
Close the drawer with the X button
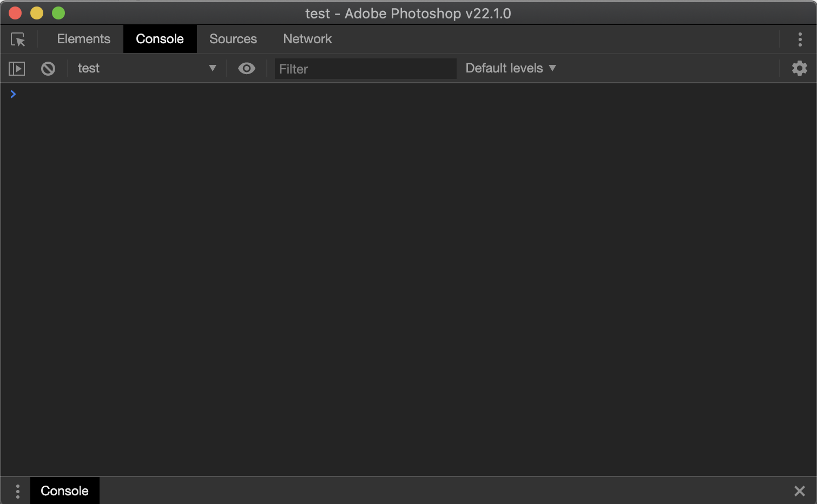800,490
